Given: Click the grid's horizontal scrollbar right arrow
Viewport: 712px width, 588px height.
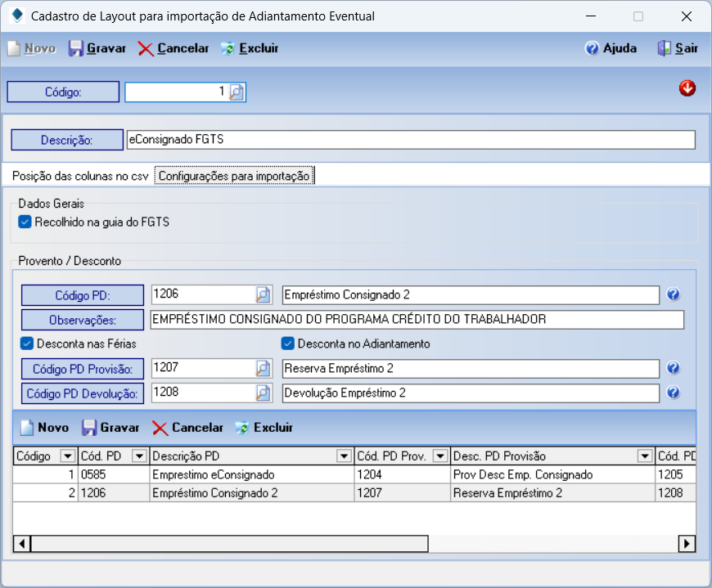Looking at the screenshot, I should click(687, 543).
